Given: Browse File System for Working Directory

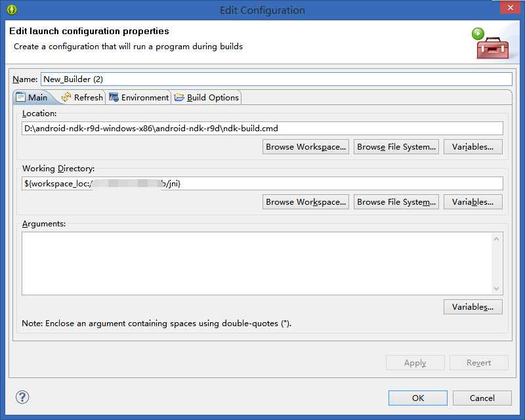Looking at the screenshot, I should pyautogui.click(x=396, y=202).
